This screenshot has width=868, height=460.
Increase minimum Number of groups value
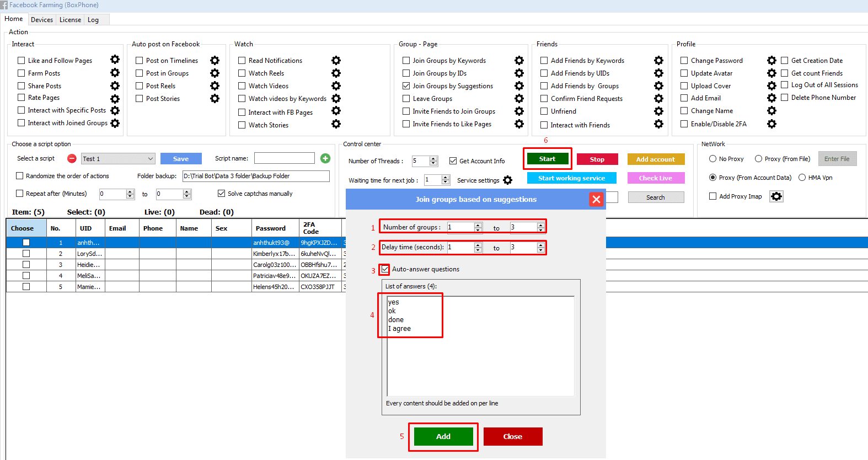[x=478, y=224]
